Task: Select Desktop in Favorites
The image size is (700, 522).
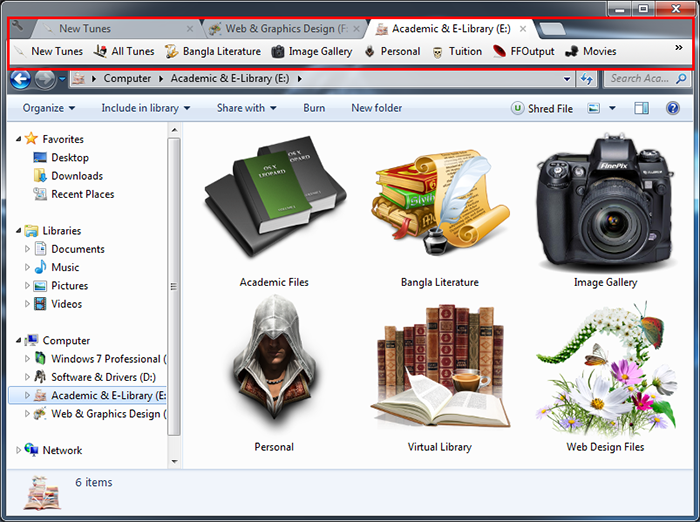Action: 61,158
